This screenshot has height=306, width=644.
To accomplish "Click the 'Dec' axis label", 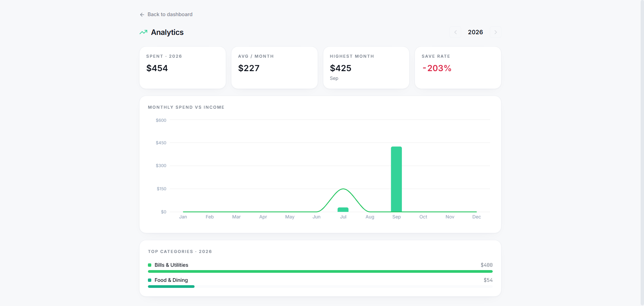I will coord(477,217).
